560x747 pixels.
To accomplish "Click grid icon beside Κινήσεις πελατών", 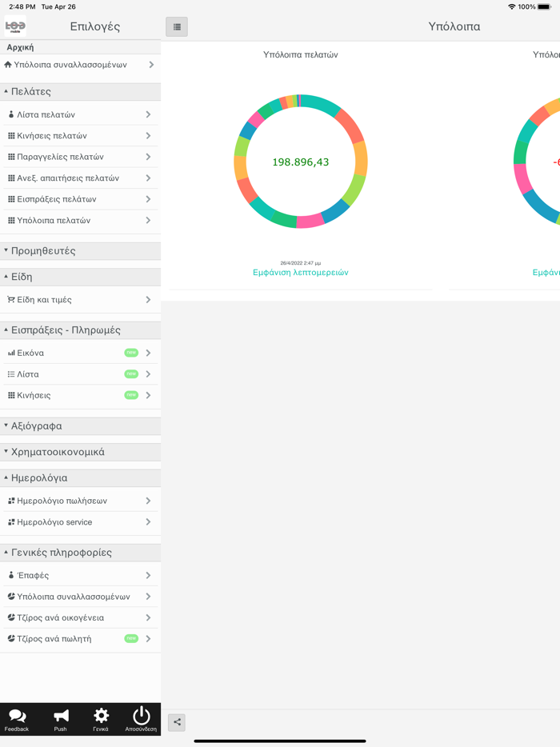I will pos(11,136).
